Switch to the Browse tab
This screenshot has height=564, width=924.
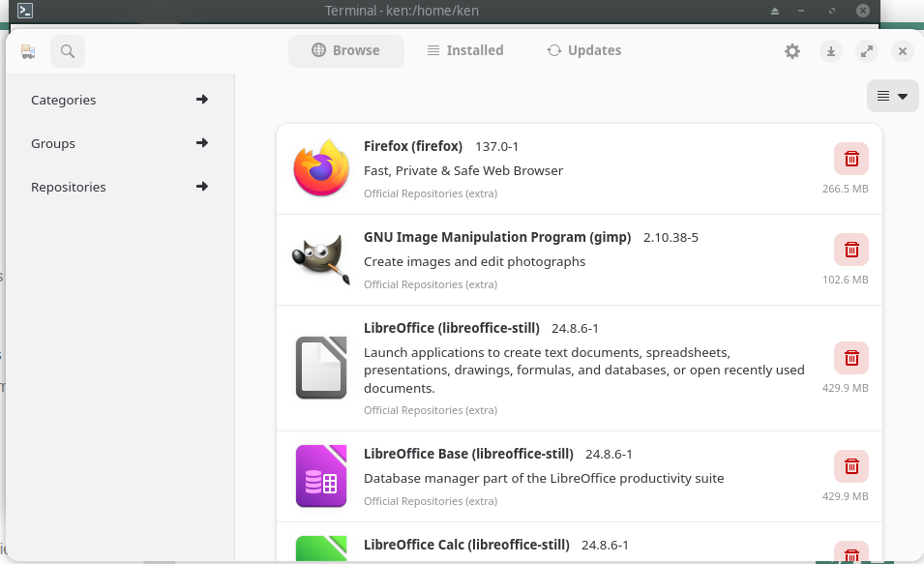(x=346, y=50)
